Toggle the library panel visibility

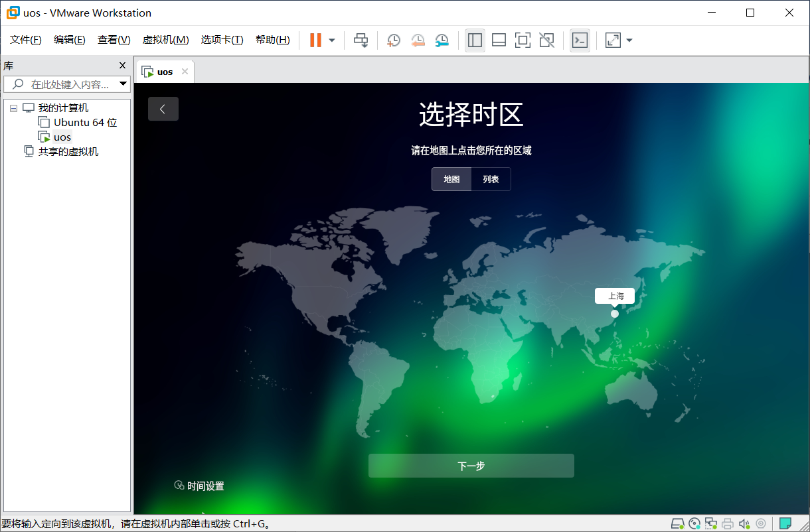(x=475, y=40)
